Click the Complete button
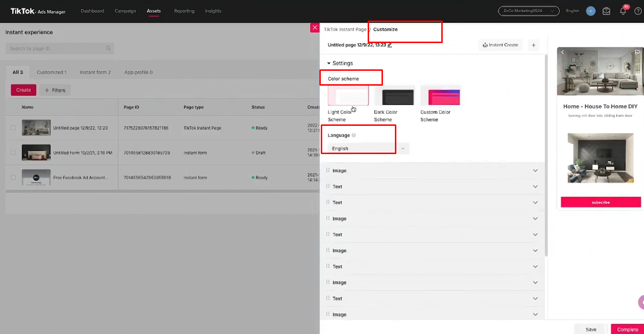The image size is (644, 334). click(627, 329)
